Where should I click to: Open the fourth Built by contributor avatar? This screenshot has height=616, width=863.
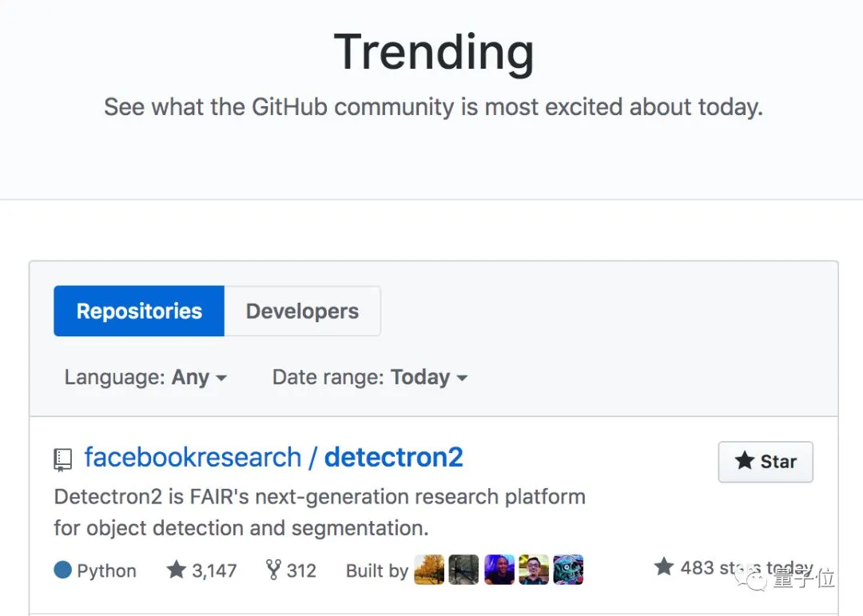pyautogui.click(x=534, y=570)
